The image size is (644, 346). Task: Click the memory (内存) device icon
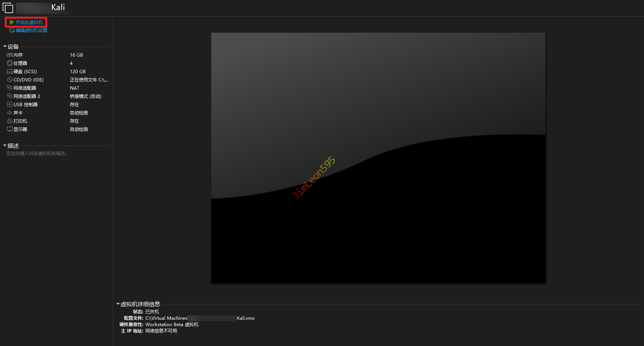click(10, 55)
